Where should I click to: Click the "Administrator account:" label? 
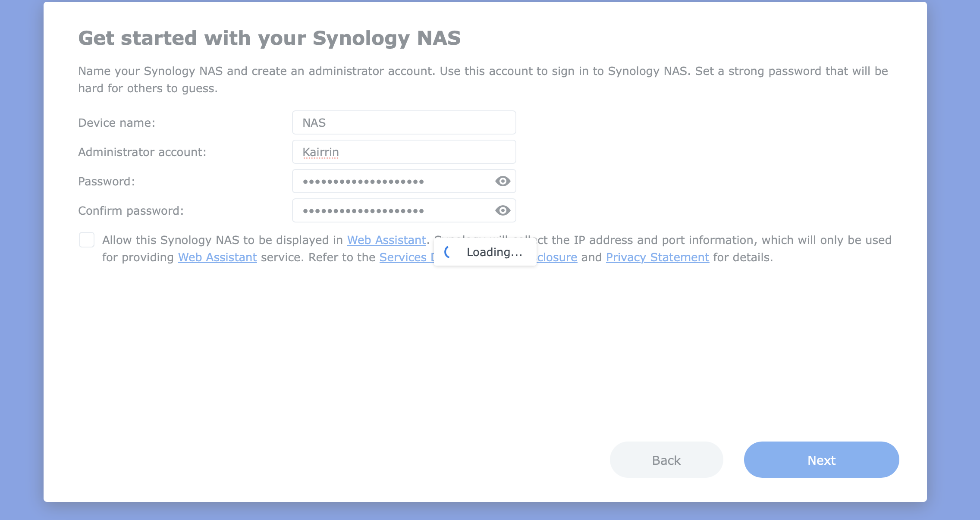click(x=142, y=152)
